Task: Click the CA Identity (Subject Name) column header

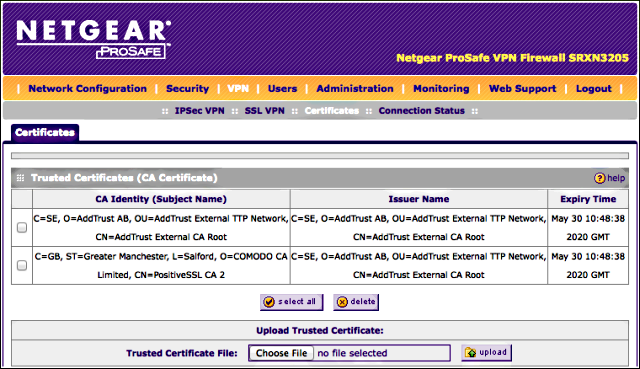Action: (161, 199)
